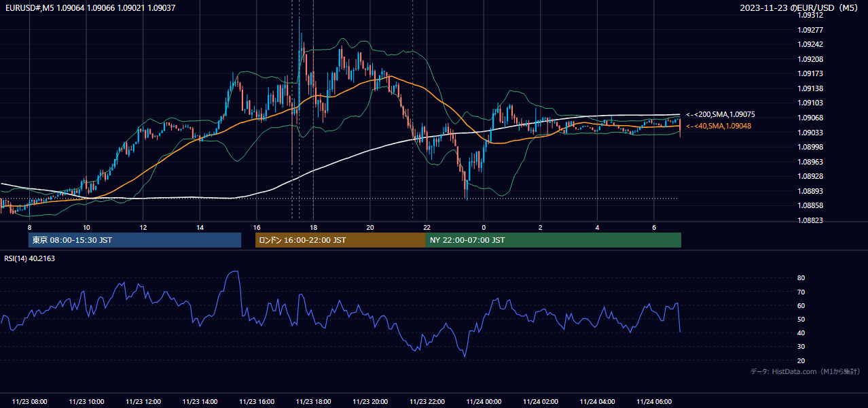The width and height of the screenshot is (868, 408).
Task: Click the 11/24 02:00 date label
Action: pos(540,402)
